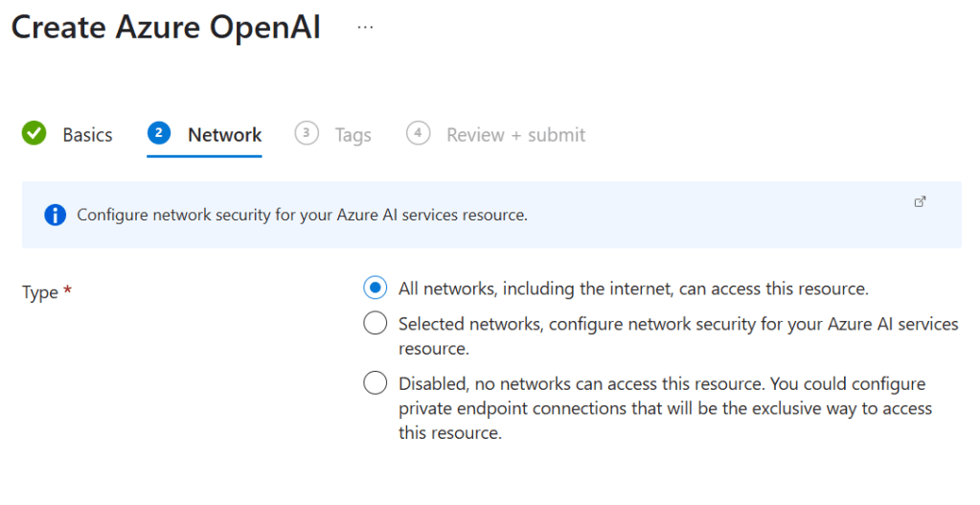Click the "Disabled, no networks can access" label text
The image size is (980, 505).
pos(661,384)
